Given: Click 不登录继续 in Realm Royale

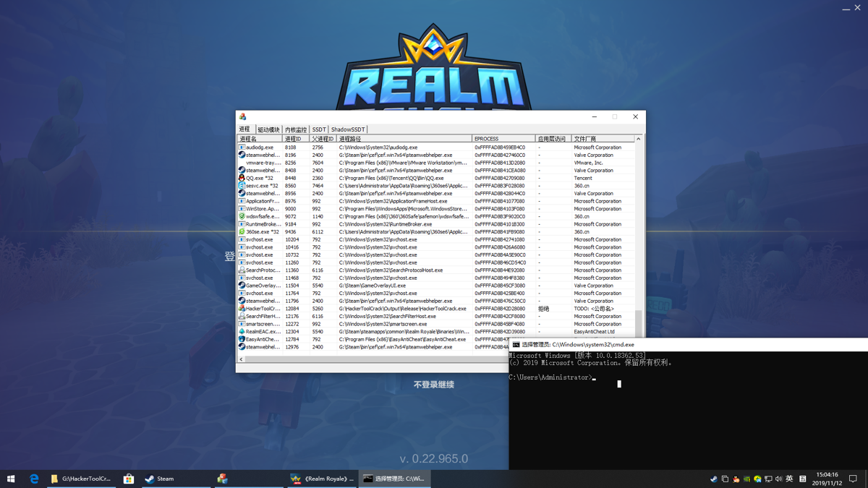Looking at the screenshot, I should tap(434, 385).
